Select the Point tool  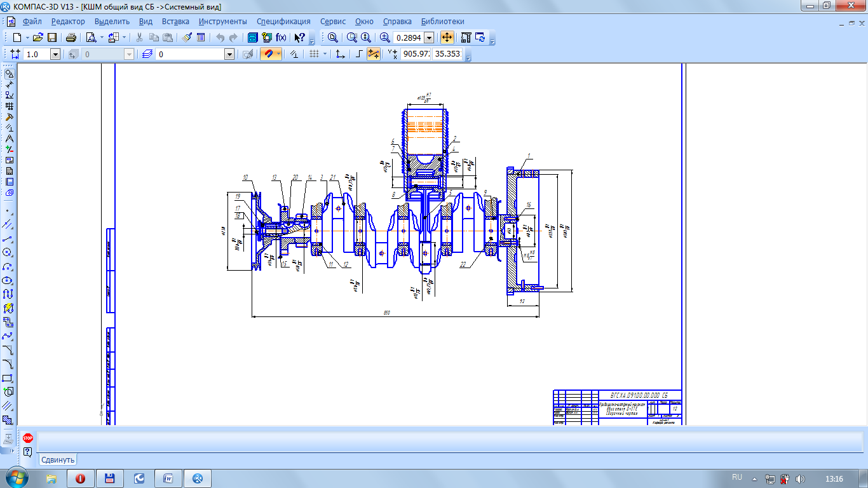tap(8, 210)
